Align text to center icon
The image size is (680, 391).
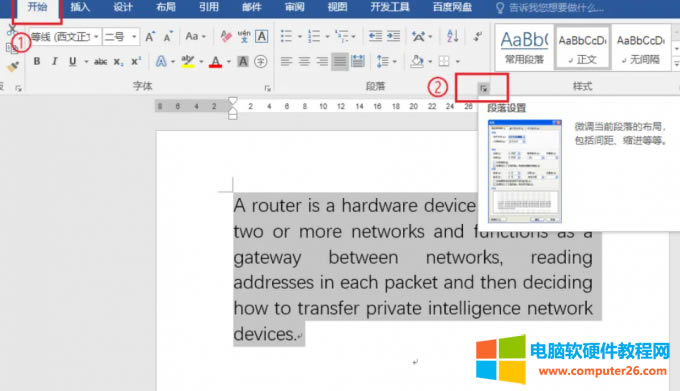[304, 62]
